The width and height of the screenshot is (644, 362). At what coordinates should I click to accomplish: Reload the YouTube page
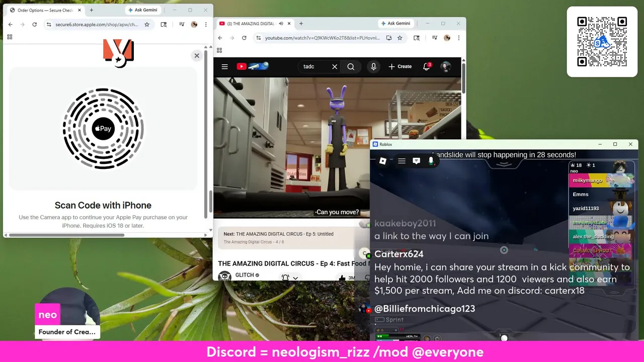(244, 38)
